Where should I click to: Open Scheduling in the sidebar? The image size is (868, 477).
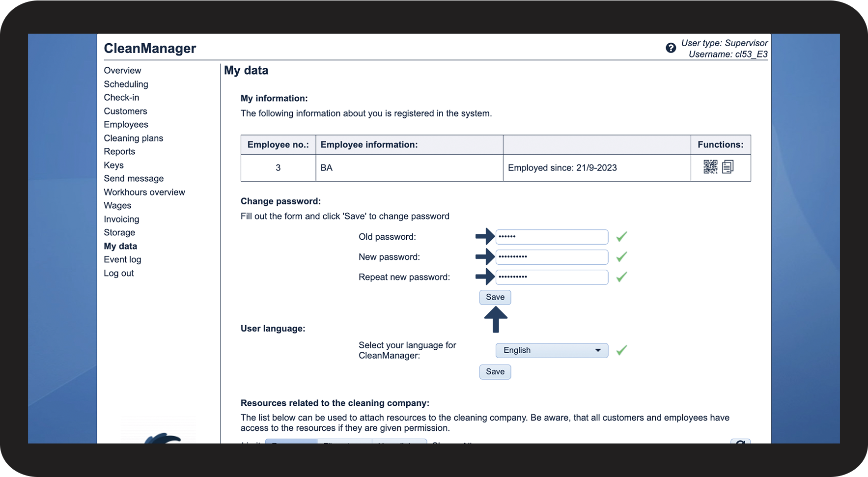126,84
